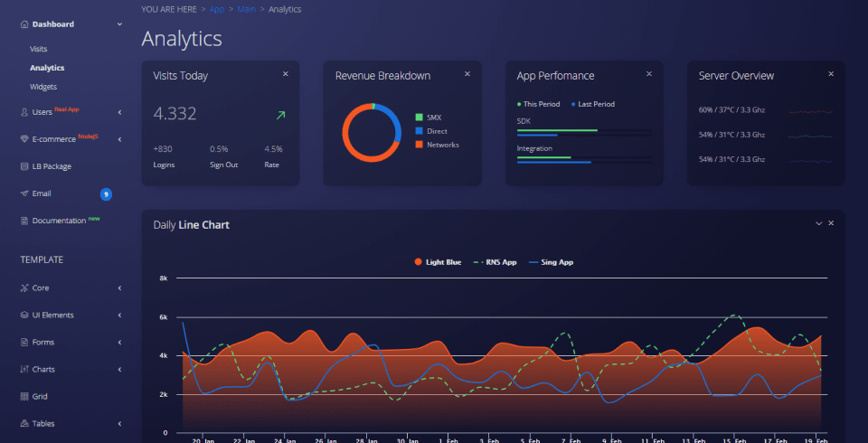The width and height of the screenshot is (868, 443).
Task: Open the Visits page from sidebar
Action: (x=38, y=49)
